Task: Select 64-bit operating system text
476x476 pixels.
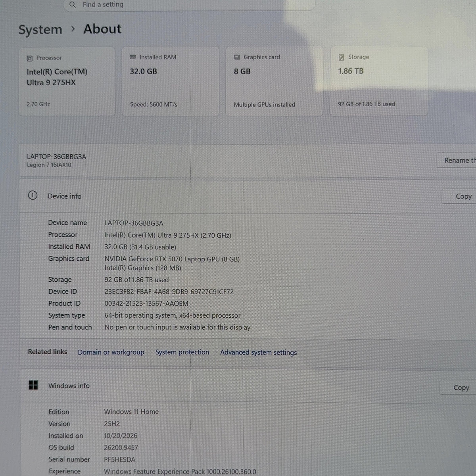Action: pyautogui.click(x=173, y=315)
